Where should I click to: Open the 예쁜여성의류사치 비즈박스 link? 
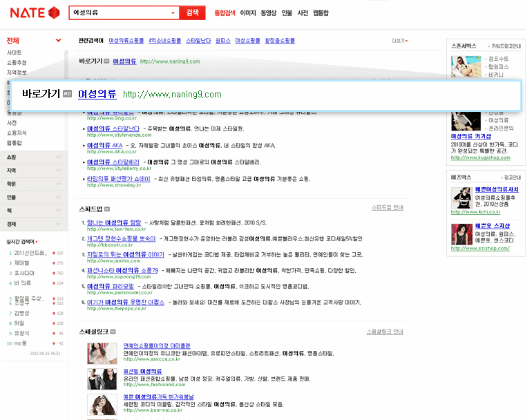coord(497,190)
